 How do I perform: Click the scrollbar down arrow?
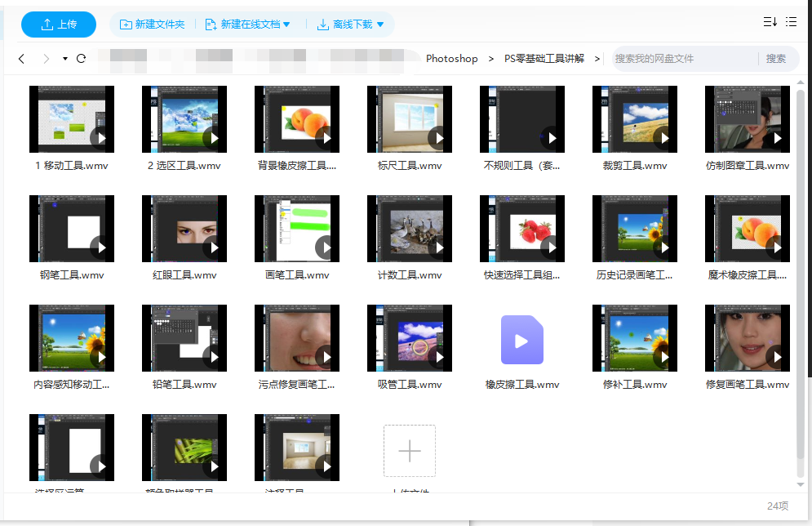pos(801,485)
